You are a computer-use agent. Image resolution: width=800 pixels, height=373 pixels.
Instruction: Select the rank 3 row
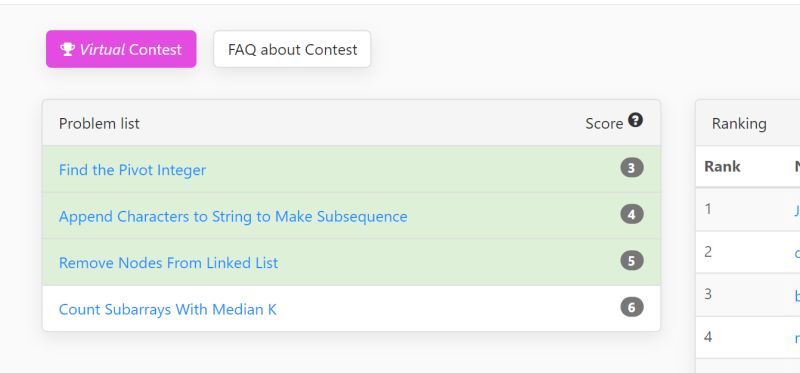(x=748, y=294)
